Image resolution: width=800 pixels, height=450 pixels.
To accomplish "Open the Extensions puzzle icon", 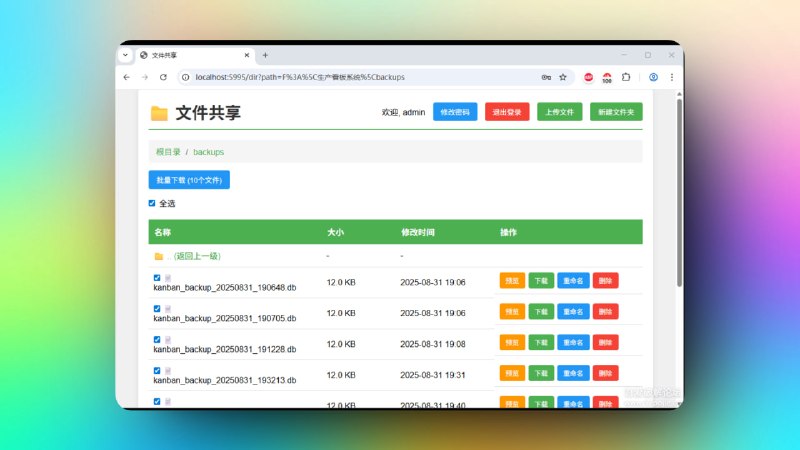I will [626, 77].
